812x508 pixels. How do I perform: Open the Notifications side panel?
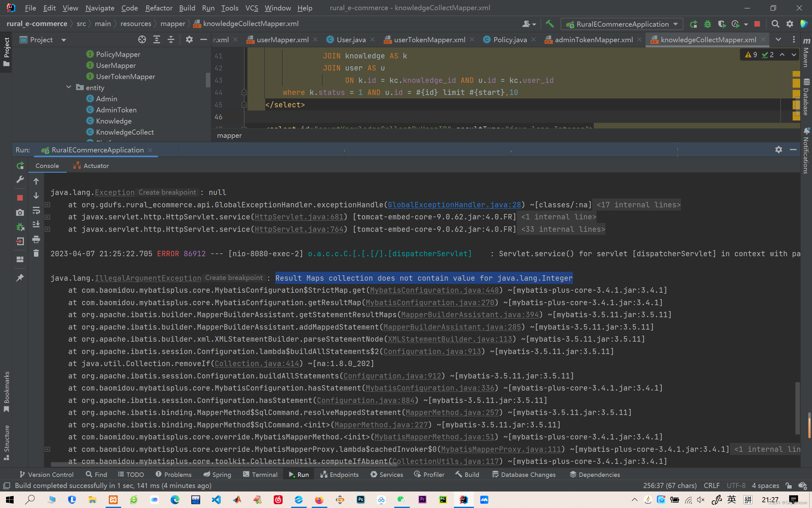point(806,151)
